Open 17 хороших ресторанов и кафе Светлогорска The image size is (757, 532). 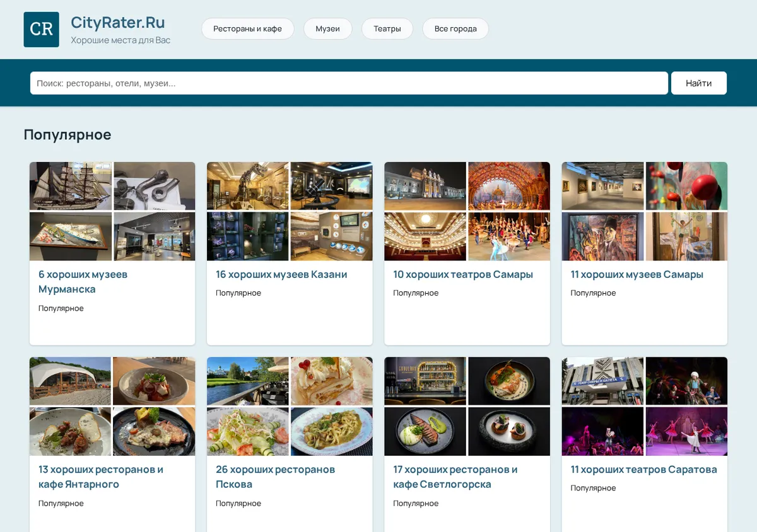(455, 477)
